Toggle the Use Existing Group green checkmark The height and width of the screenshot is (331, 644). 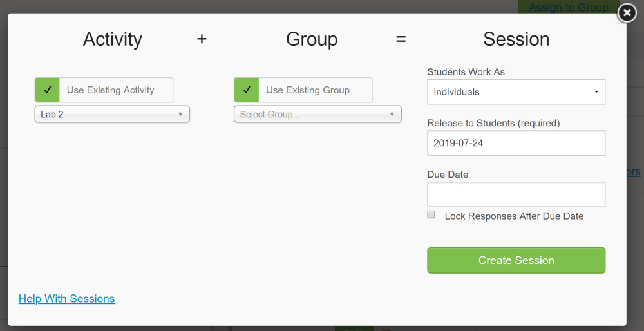(246, 90)
